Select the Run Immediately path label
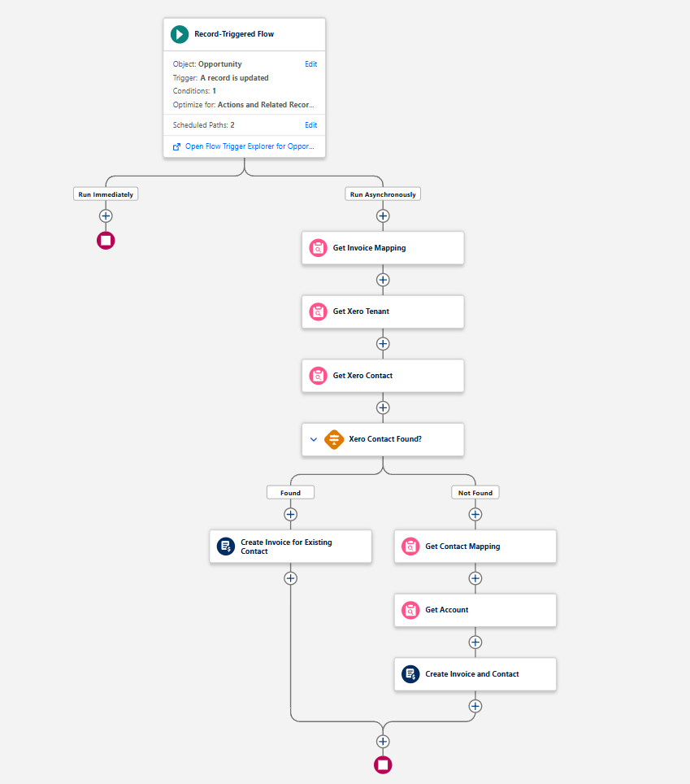Image resolution: width=690 pixels, height=784 pixels. pos(106,194)
